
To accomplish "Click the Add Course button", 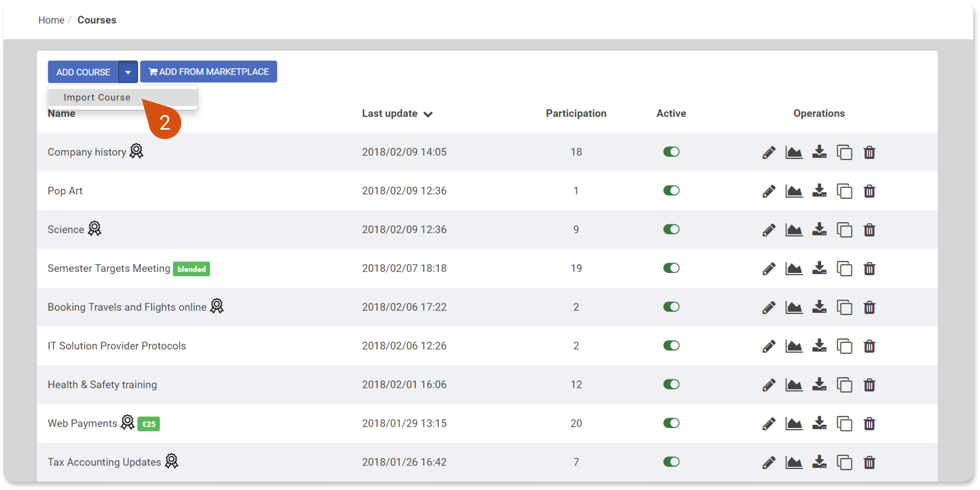I will [x=83, y=72].
